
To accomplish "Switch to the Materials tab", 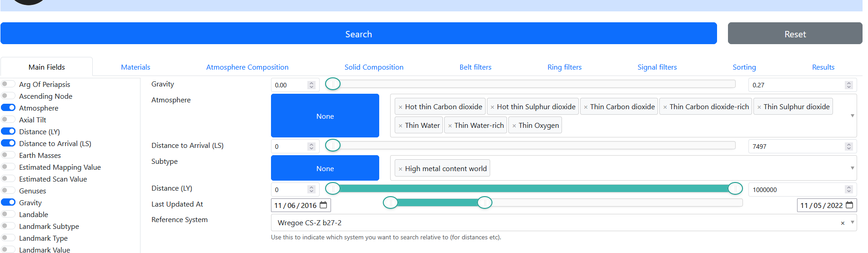I will pos(135,67).
